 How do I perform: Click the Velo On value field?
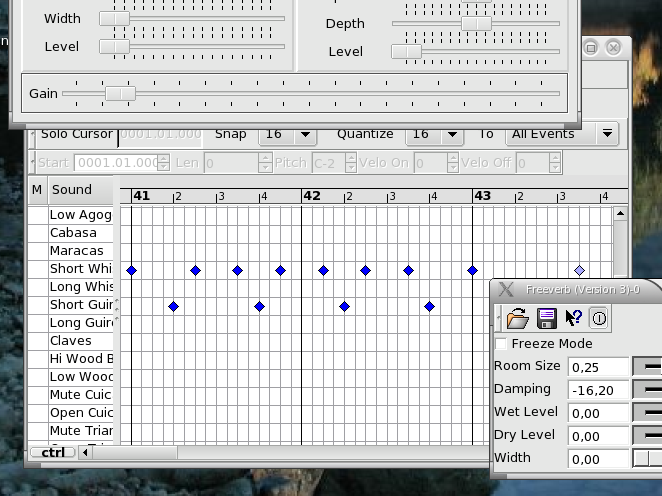point(431,163)
